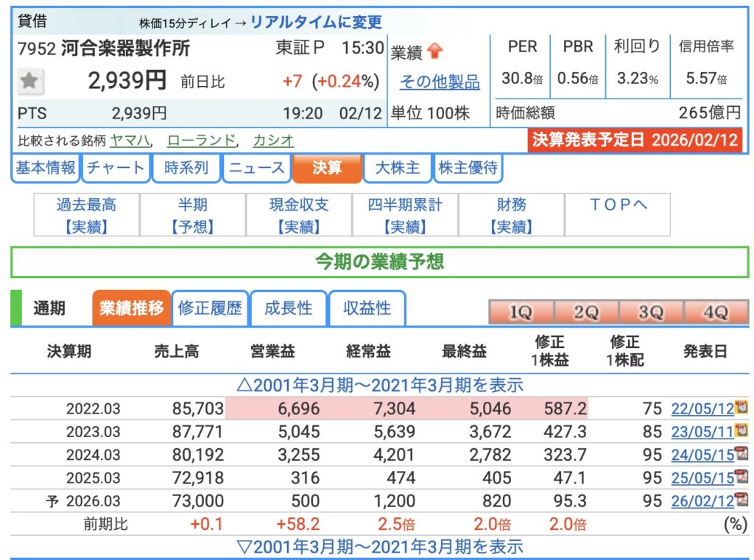
Task: Open the document icon beside 22/05/12
Action: point(741,408)
